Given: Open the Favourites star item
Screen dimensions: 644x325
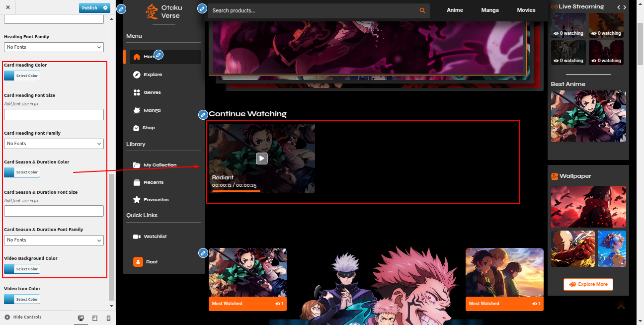Looking at the screenshot, I should [156, 200].
